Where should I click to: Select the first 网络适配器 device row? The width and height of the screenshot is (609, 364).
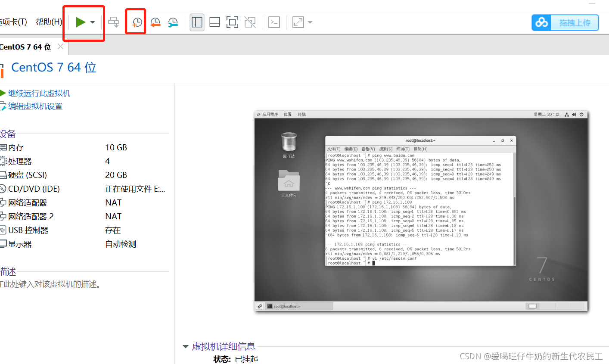tap(84, 202)
